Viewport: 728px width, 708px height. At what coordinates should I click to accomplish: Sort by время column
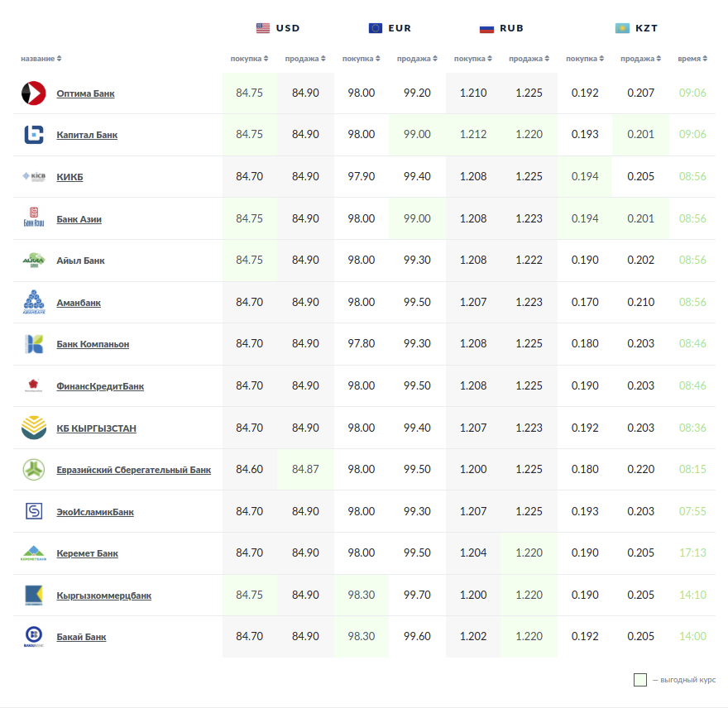pos(692,59)
